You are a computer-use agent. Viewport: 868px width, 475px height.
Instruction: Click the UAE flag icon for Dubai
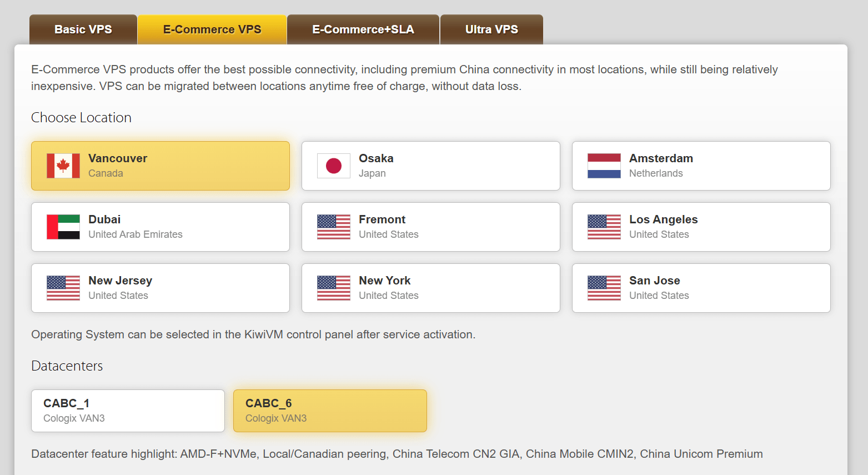click(x=63, y=227)
